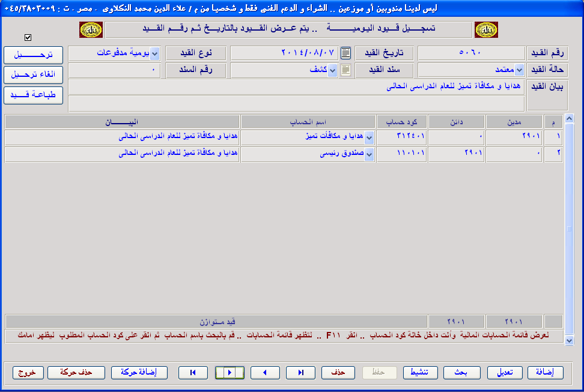Click the scrollbar down arrow of the entries grid
Screen dimensions: 584x392
[570, 340]
